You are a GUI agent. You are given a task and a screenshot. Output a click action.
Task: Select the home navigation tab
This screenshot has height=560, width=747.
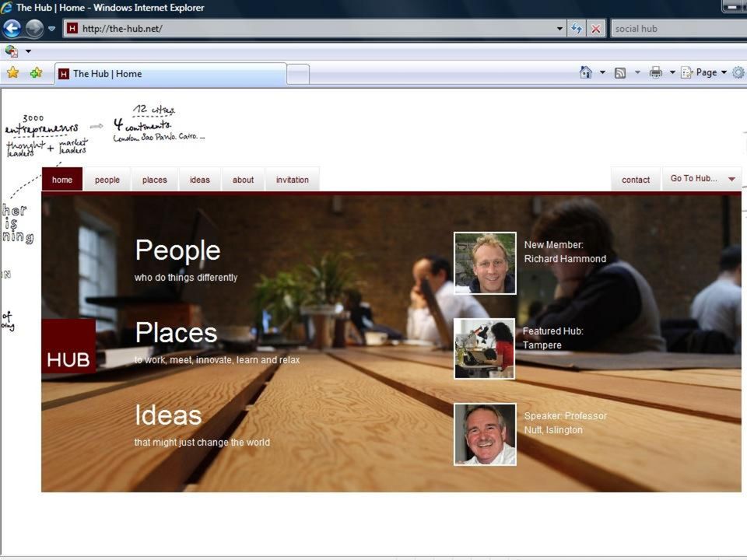pyautogui.click(x=62, y=180)
